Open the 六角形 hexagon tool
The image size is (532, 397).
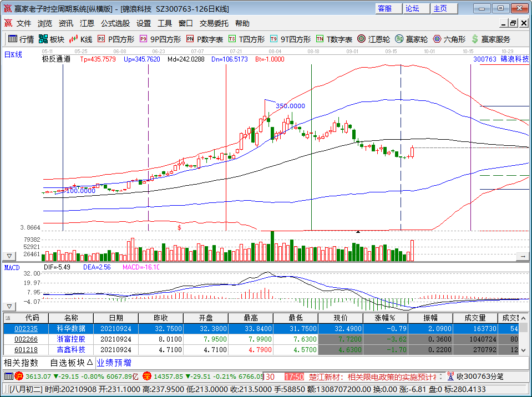pyautogui.click(x=449, y=39)
